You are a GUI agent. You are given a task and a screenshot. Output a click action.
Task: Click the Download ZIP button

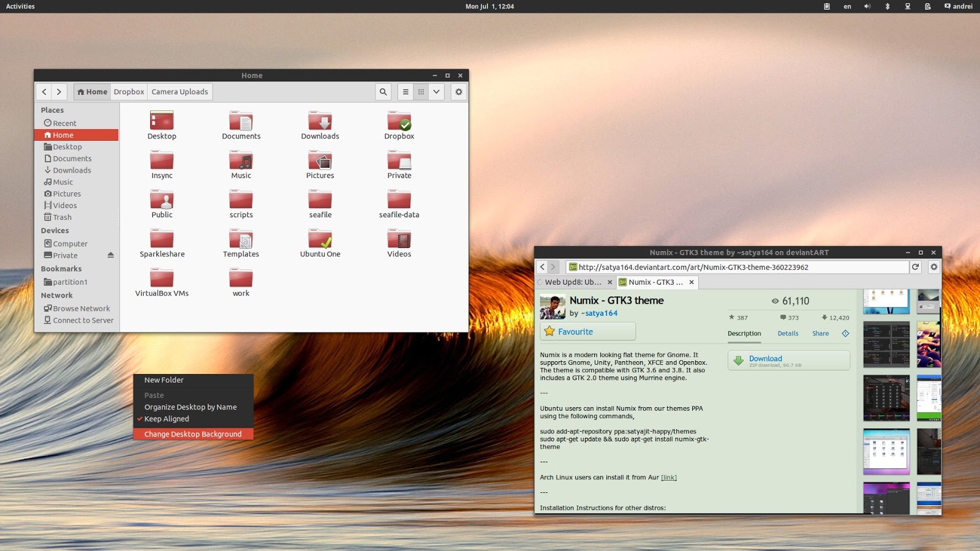point(788,361)
